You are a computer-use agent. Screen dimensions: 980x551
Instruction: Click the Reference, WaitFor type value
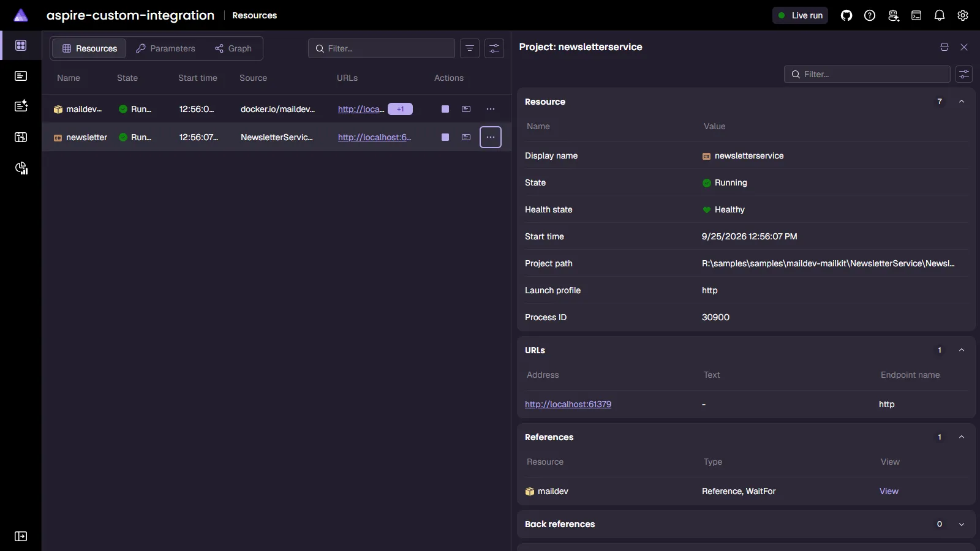coord(739,491)
